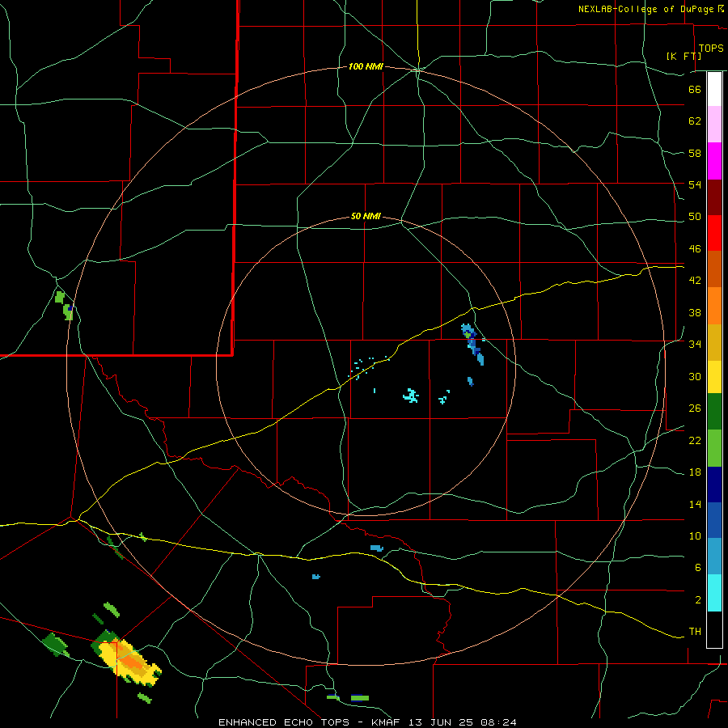Image resolution: width=728 pixels, height=728 pixels.
Task: Select the light pink legend swatch above 62
Action: 714,125
